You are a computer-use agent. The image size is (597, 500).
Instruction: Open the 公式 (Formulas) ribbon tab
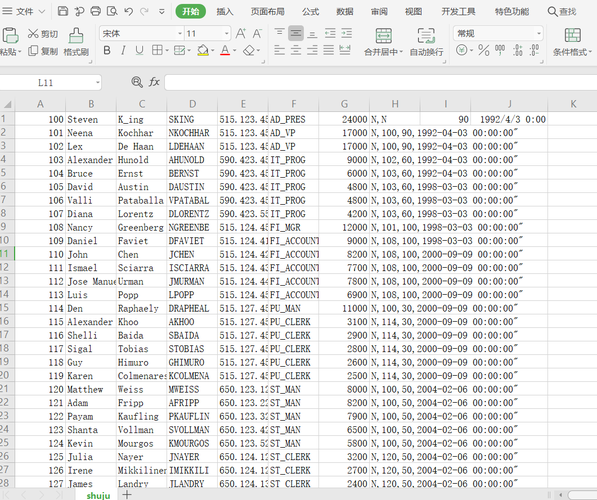tap(310, 11)
